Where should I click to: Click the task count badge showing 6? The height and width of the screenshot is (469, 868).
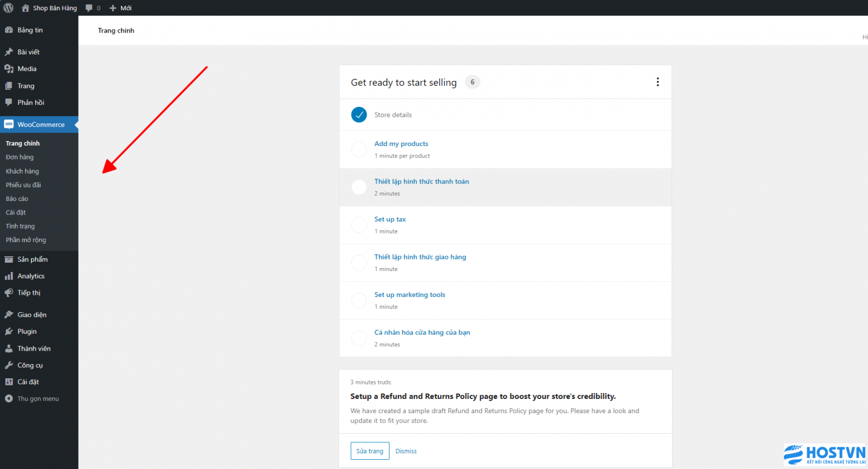[473, 82]
